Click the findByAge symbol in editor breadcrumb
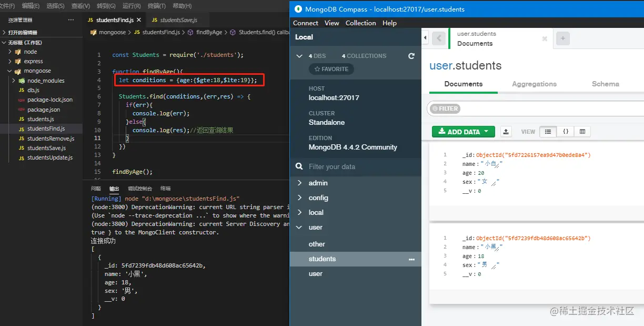The height and width of the screenshot is (326, 644). click(205, 32)
